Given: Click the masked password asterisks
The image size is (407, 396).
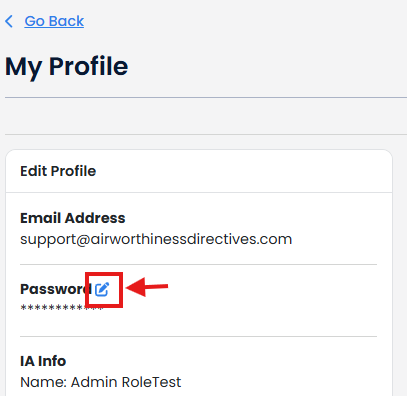Looking at the screenshot, I should (x=62, y=308).
